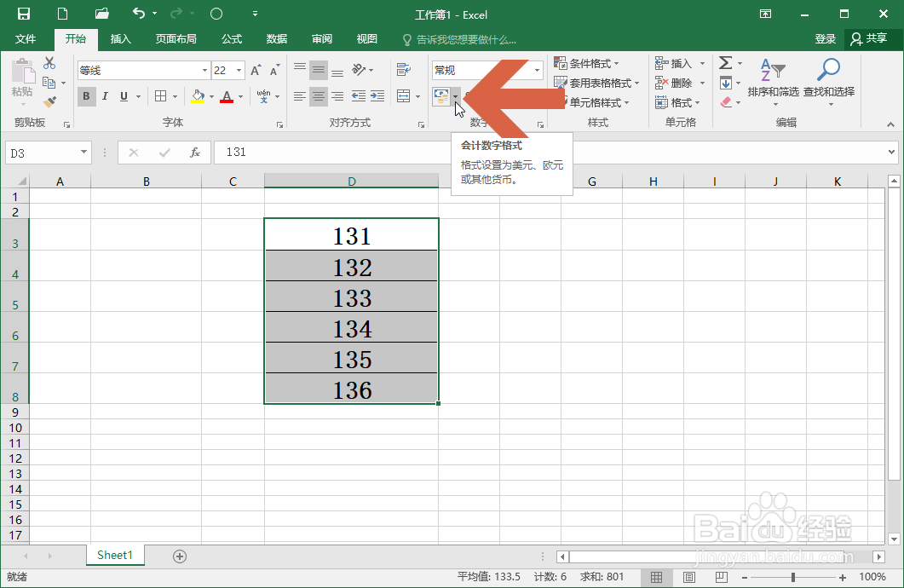Click merge and center icon
Viewport: 904px width, 588px height.
point(404,96)
